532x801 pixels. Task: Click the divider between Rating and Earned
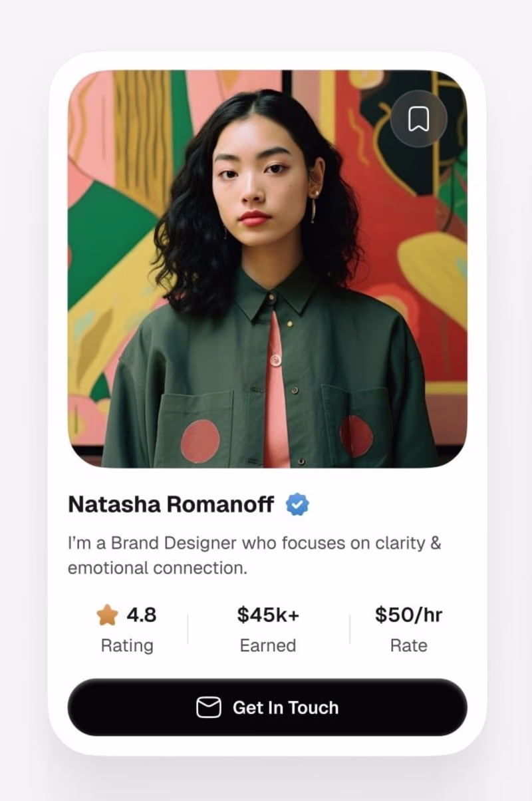point(188,629)
